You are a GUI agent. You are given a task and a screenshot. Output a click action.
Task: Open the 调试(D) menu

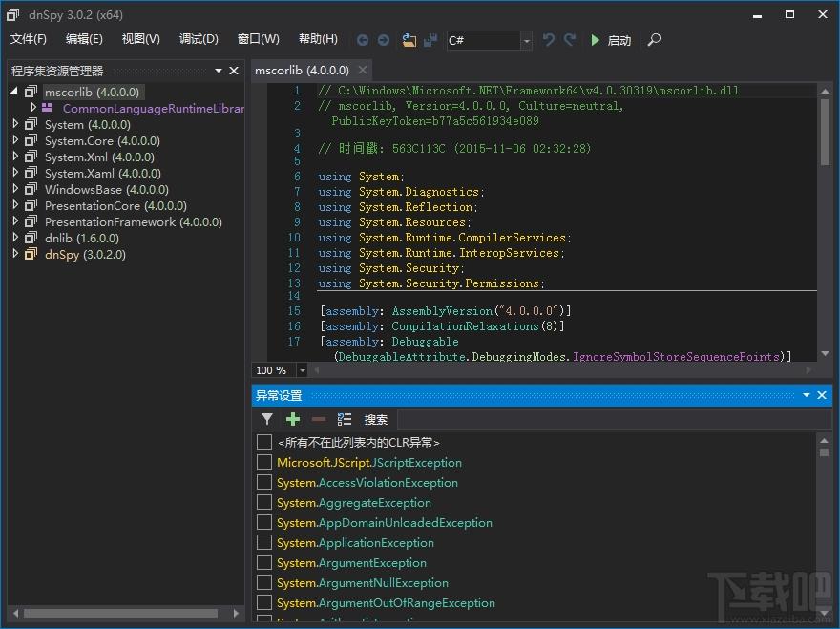click(199, 39)
